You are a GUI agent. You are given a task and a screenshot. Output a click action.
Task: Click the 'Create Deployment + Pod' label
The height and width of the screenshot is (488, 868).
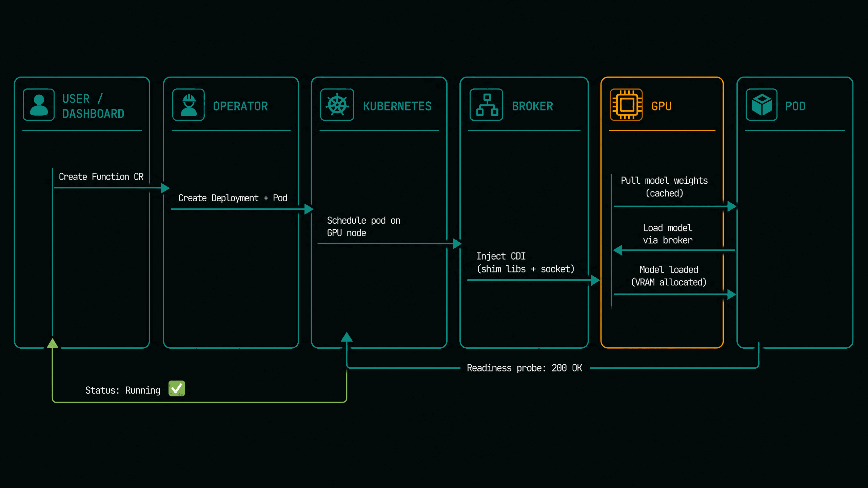(x=233, y=198)
